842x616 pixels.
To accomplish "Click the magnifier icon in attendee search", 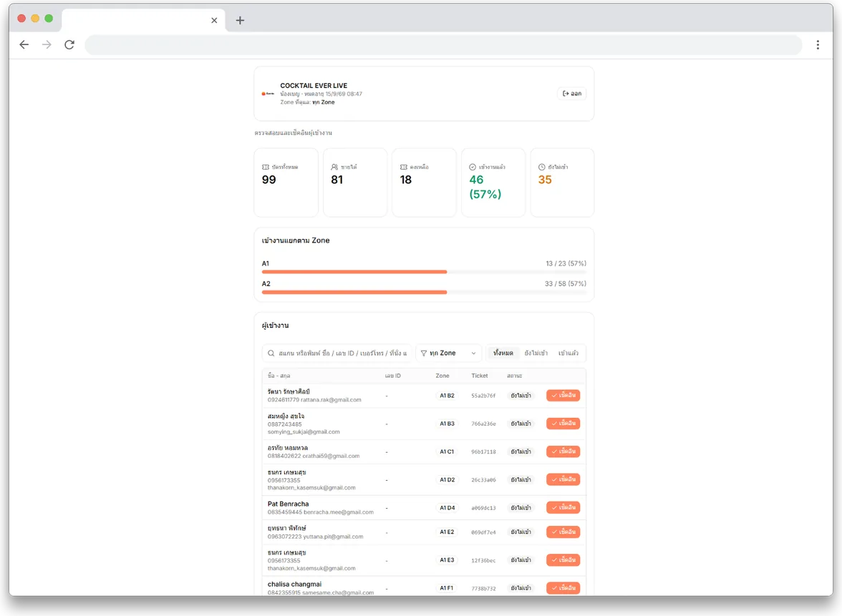I will 271,353.
